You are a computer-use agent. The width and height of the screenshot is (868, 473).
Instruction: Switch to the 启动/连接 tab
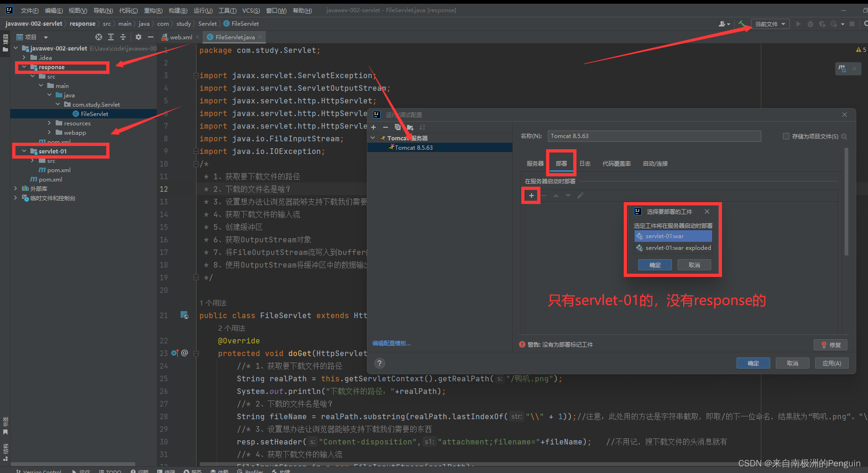pos(655,163)
